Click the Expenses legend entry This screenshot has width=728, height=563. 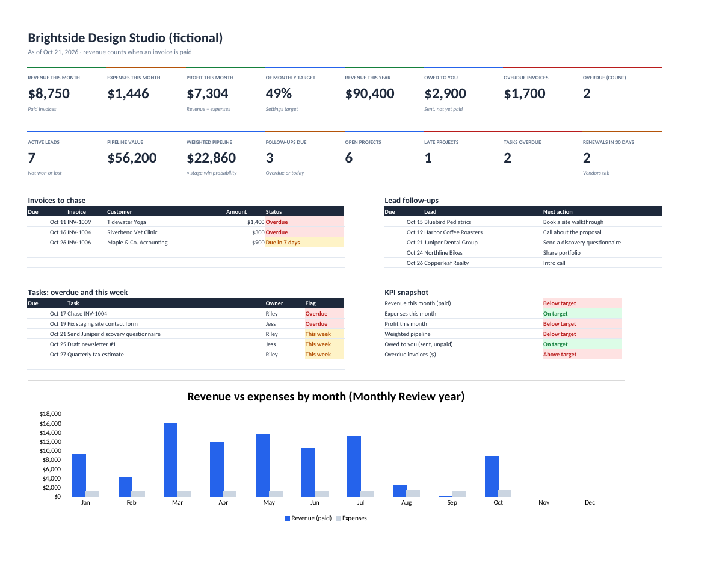tap(351, 518)
